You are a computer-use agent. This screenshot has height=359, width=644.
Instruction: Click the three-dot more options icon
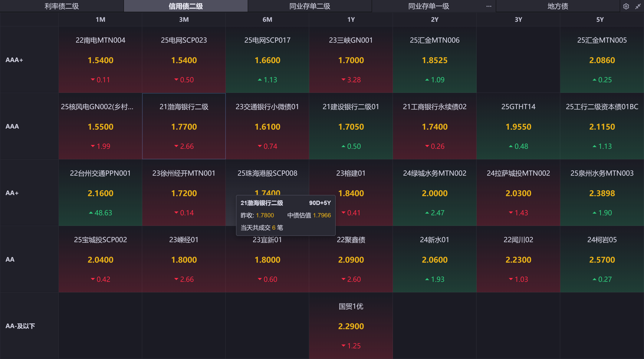click(x=489, y=6)
